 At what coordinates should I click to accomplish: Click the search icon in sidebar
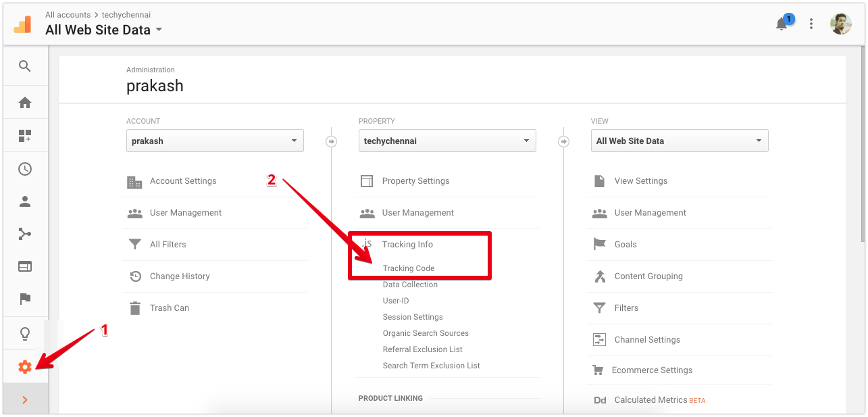(25, 66)
